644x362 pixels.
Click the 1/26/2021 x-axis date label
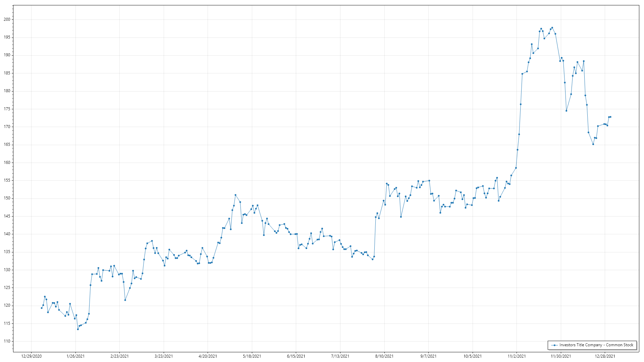coord(75,356)
